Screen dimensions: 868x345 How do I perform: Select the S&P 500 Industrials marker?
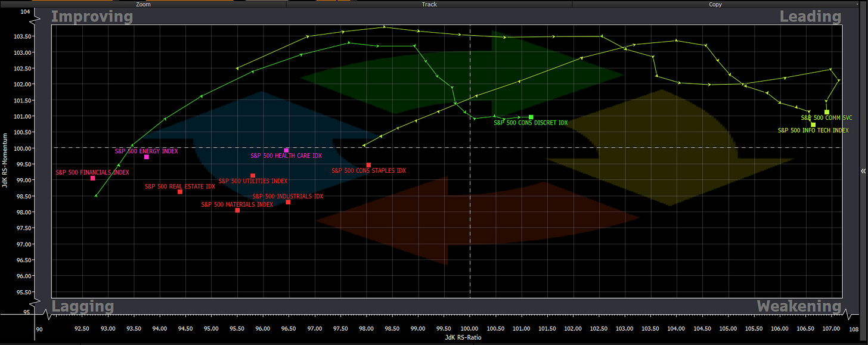click(288, 202)
